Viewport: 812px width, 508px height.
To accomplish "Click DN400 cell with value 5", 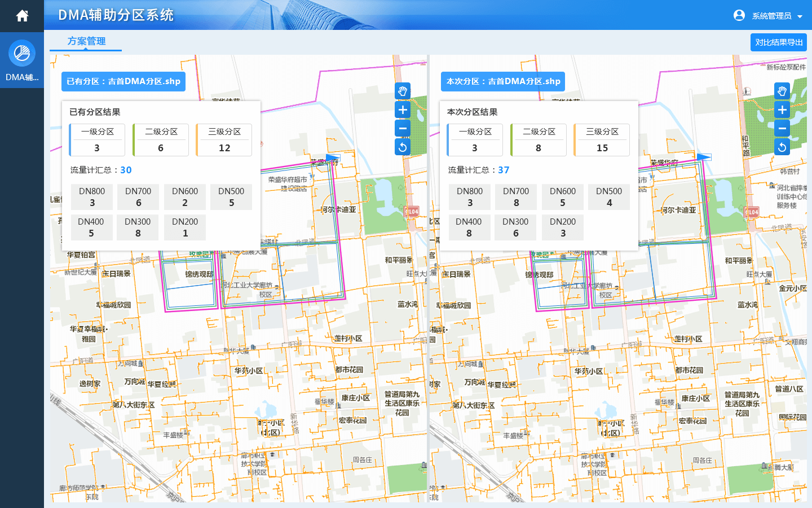I will pos(92,227).
